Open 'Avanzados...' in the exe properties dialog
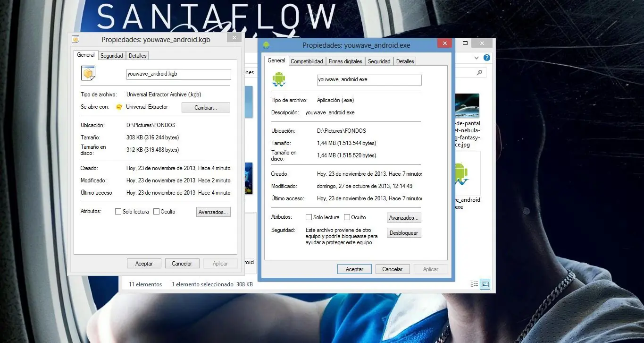Screen dimensions: 644x343 click(x=404, y=218)
